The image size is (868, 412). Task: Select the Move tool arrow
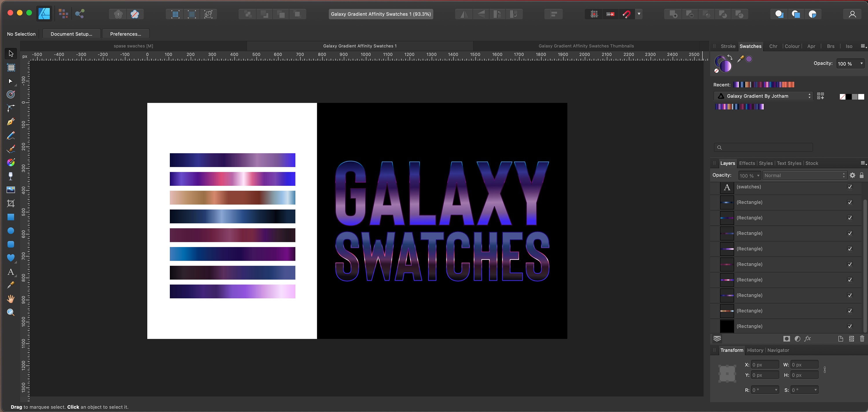11,54
